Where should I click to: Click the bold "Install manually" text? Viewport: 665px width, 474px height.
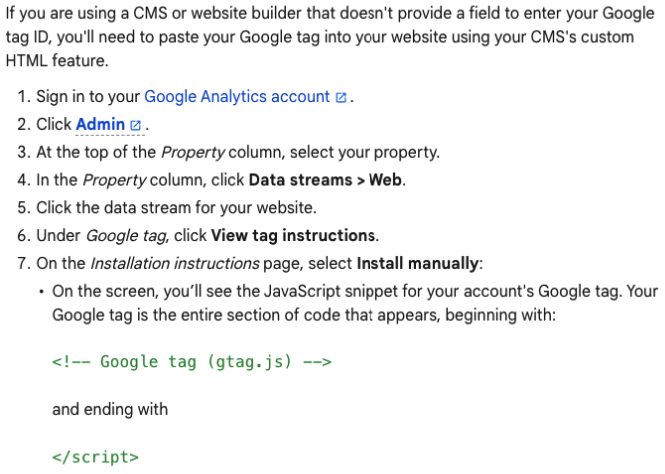tap(418, 264)
